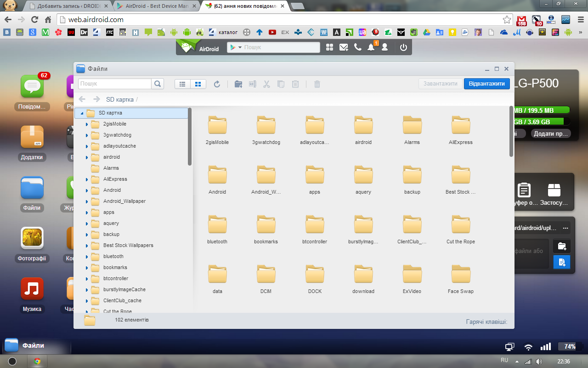Open AirDroid apps grid icon in top bar
588x368 pixels.
coord(329,47)
